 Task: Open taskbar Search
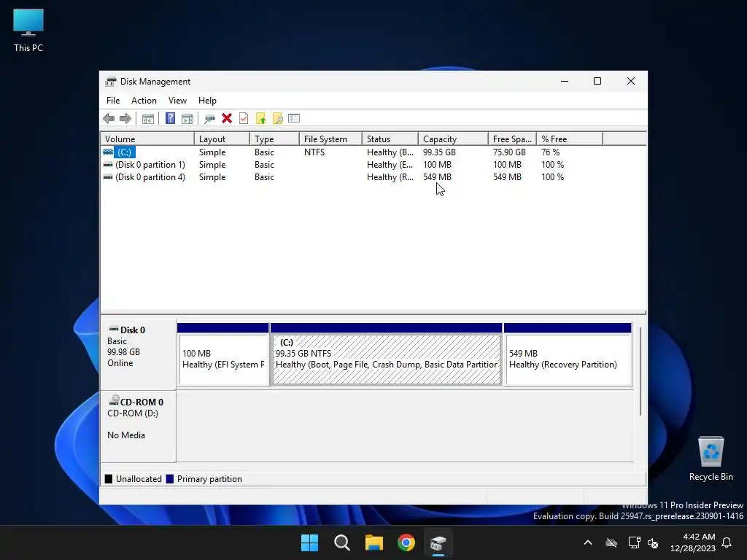(342, 542)
